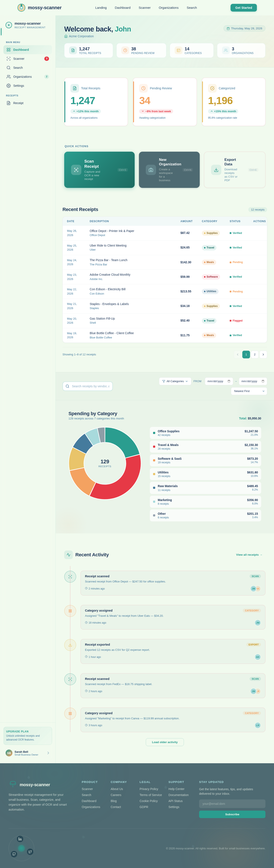Viewport: 274px width, 868px height.
Task: Click the home icon beside Acme Corporation
Action: [x=66, y=36]
